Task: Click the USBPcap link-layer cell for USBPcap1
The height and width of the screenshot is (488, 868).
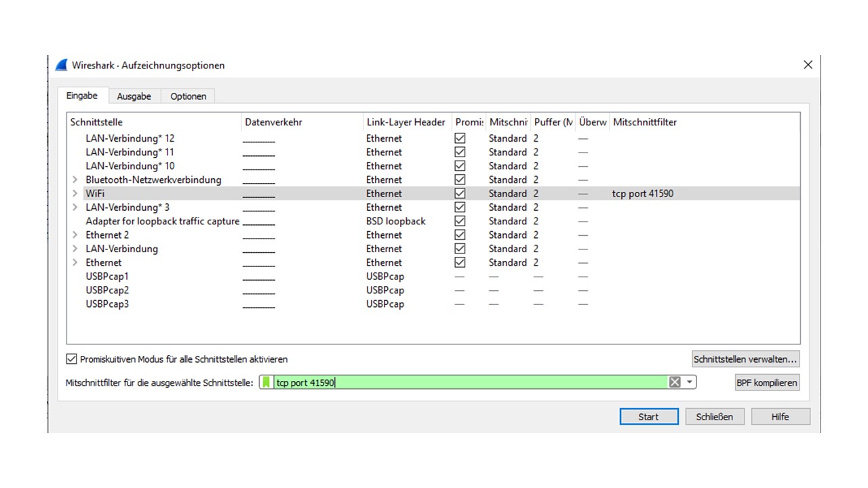Action: click(x=385, y=277)
